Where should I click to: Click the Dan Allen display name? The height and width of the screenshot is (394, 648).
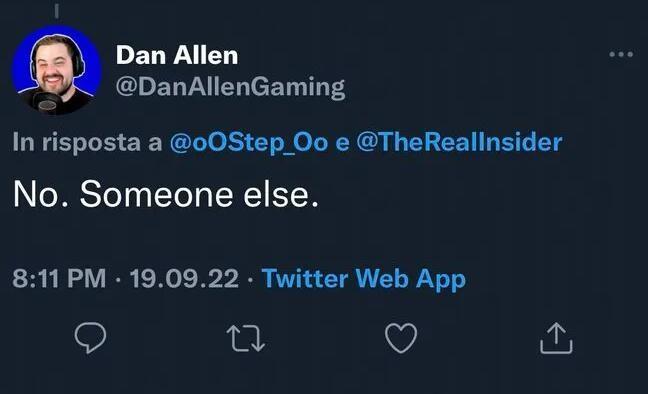coord(177,55)
